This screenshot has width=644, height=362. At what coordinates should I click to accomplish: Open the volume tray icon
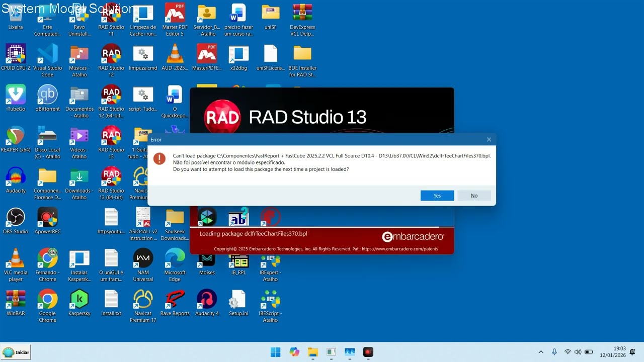[x=578, y=352]
